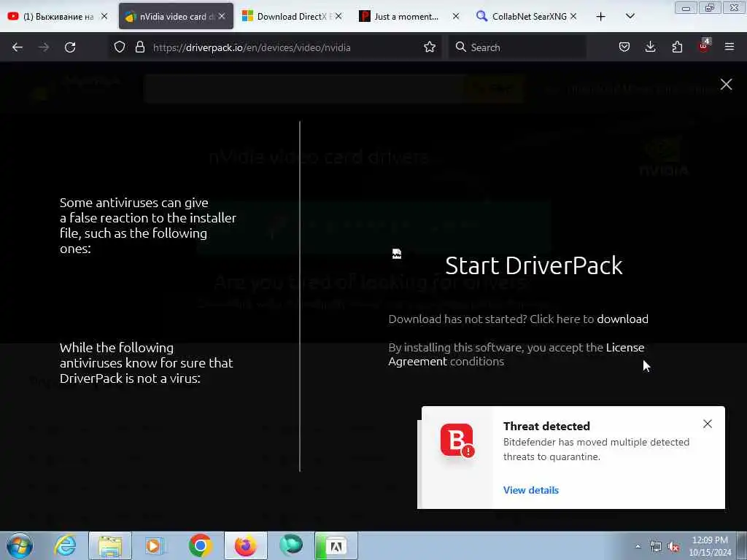View site security padlock info

139,47
